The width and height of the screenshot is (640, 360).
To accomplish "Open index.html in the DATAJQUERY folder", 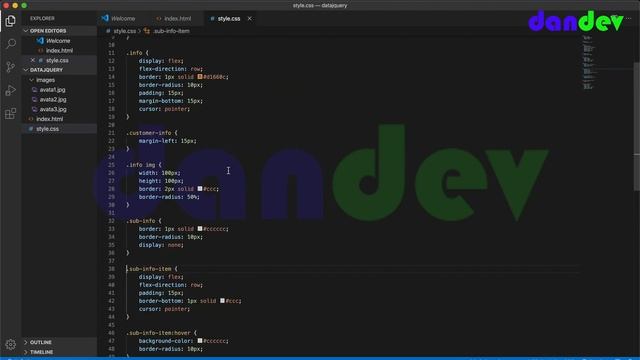I will (x=49, y=119).
